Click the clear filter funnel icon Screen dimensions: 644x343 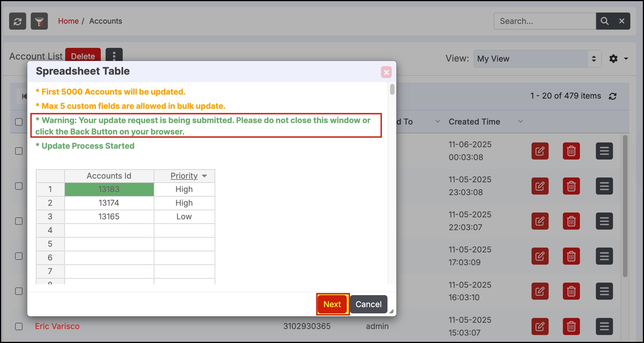coord(39,21)
